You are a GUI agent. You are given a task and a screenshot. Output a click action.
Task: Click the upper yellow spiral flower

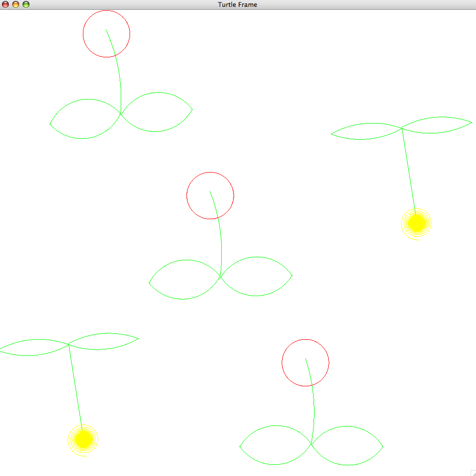pyautogui.click(x=416, y=224)
